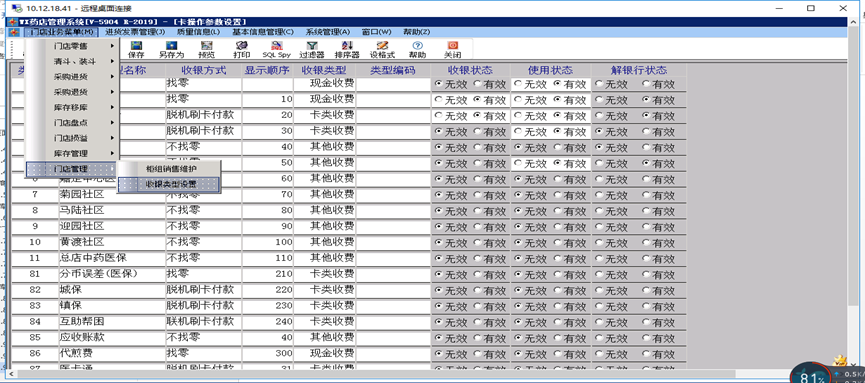Click the 帮助 question-mark toolbar icon
865x383 pixels.
(418, 50)
